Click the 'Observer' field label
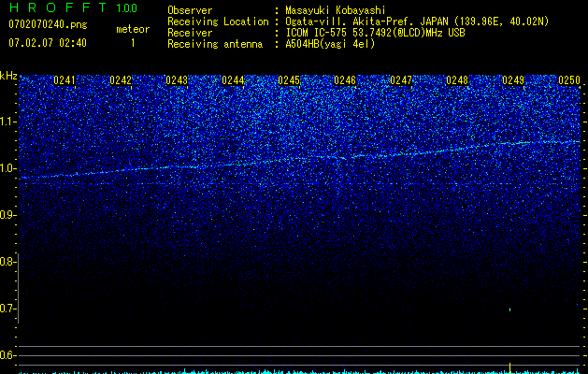This screenshot has width=588, height=374. click(x=190, y=10)
